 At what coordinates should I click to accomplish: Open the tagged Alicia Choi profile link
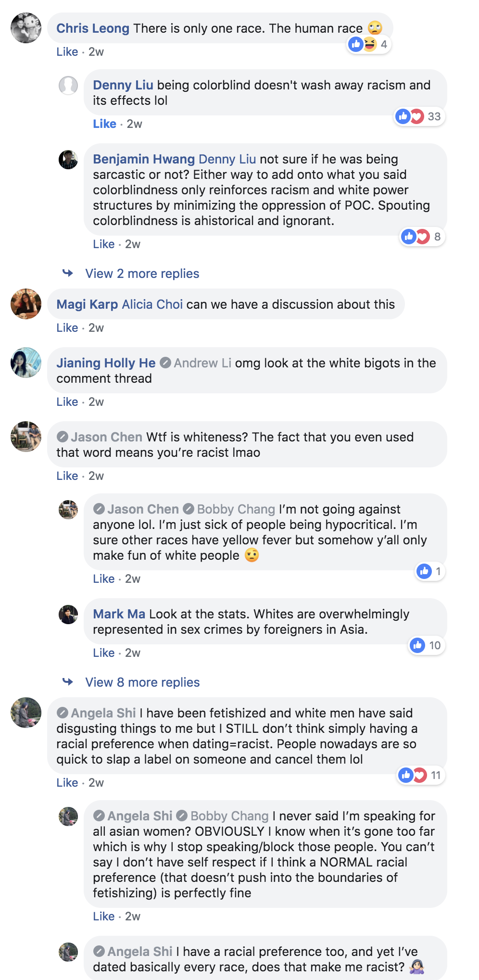(x=152, y=304)
